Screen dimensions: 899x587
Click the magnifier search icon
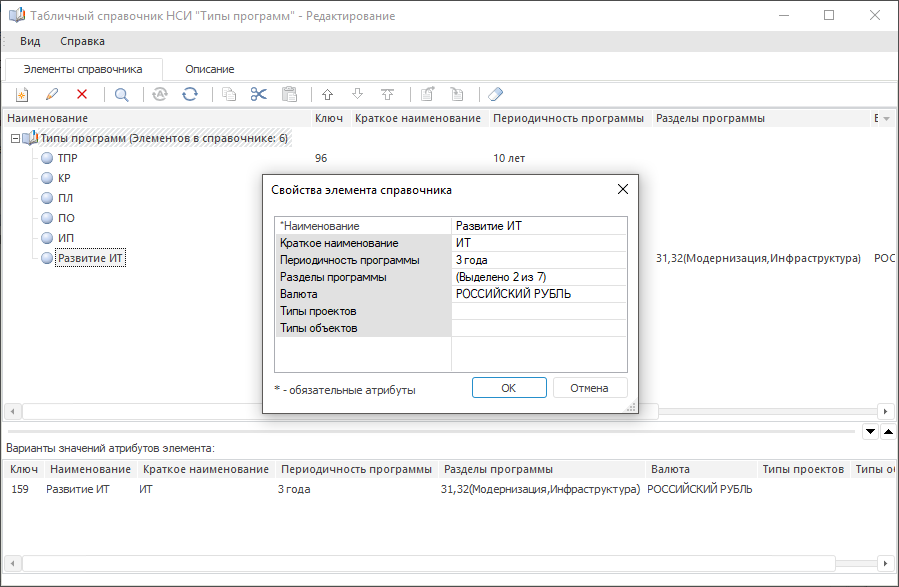(122, 95)
